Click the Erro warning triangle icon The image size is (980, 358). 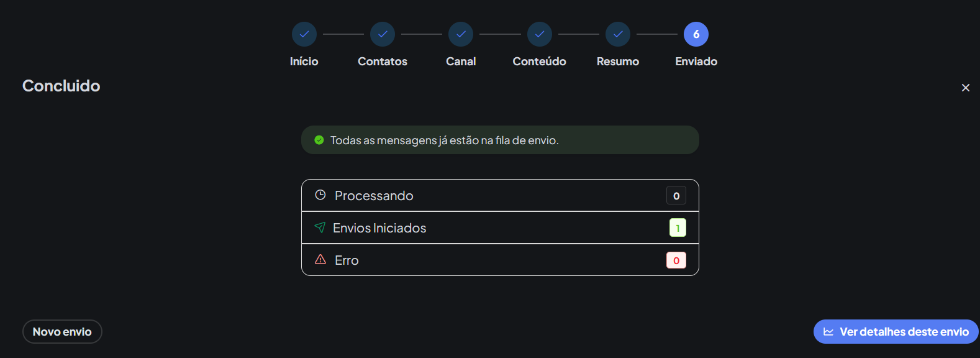[x=320, y=260]
